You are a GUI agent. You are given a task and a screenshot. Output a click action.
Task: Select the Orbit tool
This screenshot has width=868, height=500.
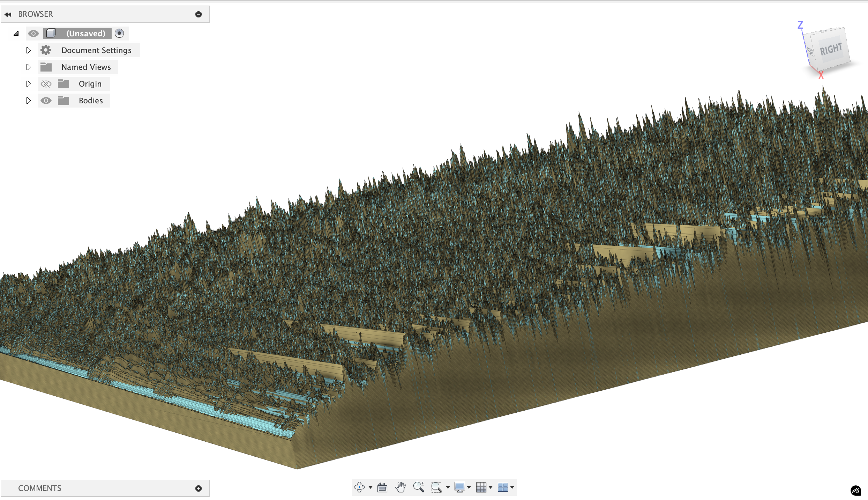[x=359, y=487]
